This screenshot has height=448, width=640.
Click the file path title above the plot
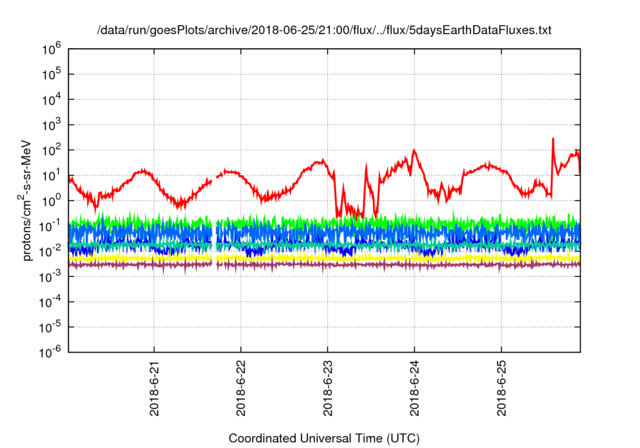(x=324, y=30)
